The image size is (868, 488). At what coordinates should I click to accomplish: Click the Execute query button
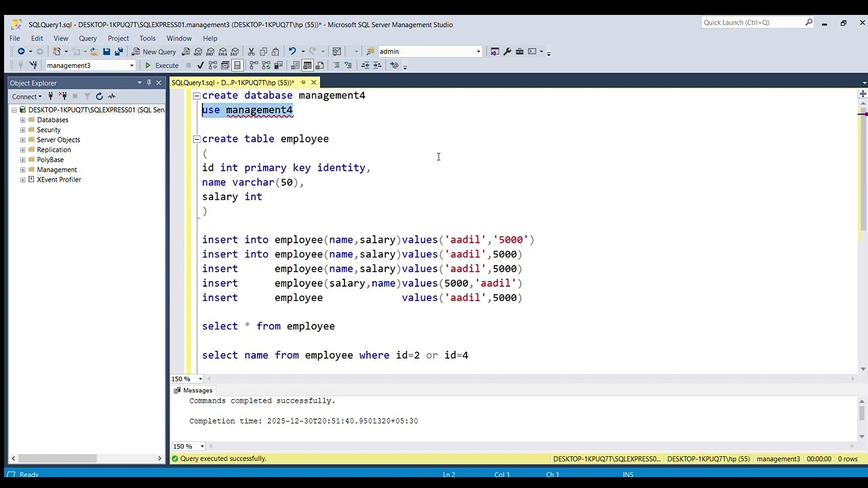tap(161, 66)
